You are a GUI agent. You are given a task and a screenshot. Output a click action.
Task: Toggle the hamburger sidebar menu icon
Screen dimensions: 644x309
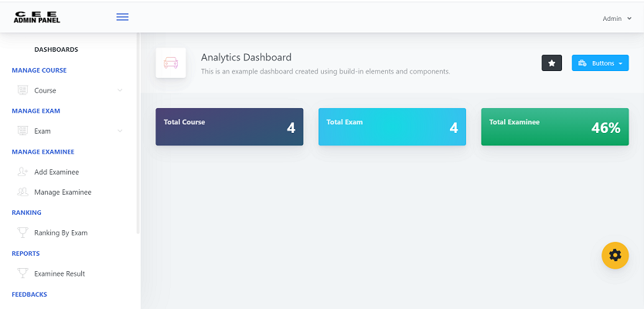(x=122, y=17)
